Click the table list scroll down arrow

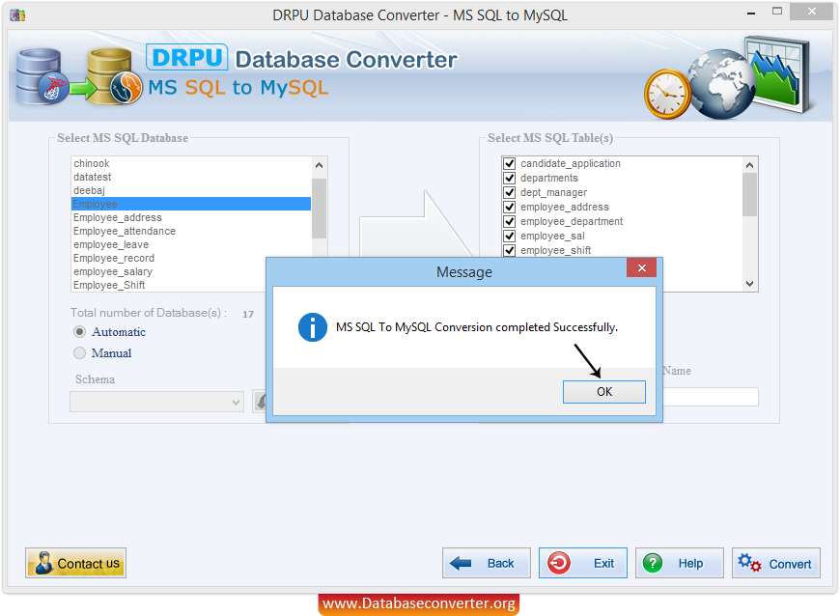[749, 284]
